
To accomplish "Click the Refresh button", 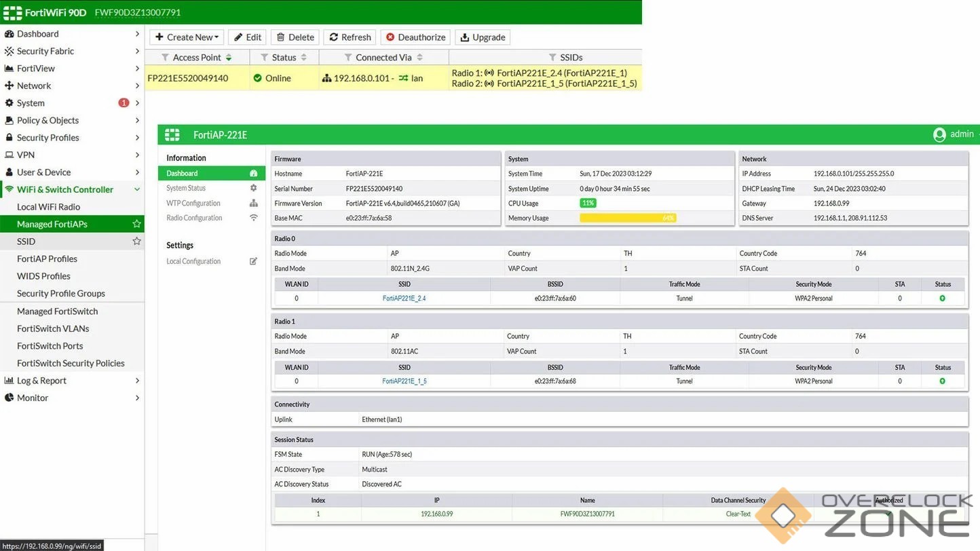I will pyautogui.click(x=350, y=37).
